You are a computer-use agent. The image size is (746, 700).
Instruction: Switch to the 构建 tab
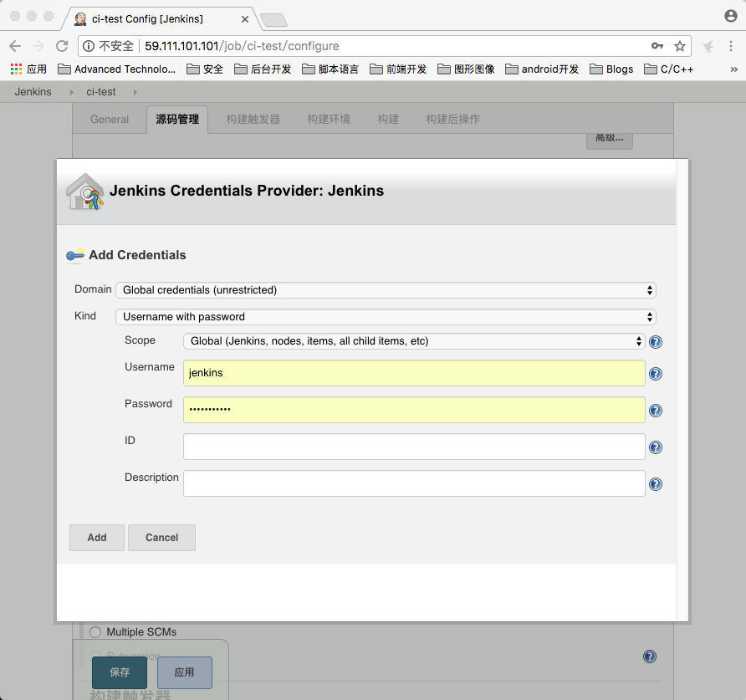[388, 120]
